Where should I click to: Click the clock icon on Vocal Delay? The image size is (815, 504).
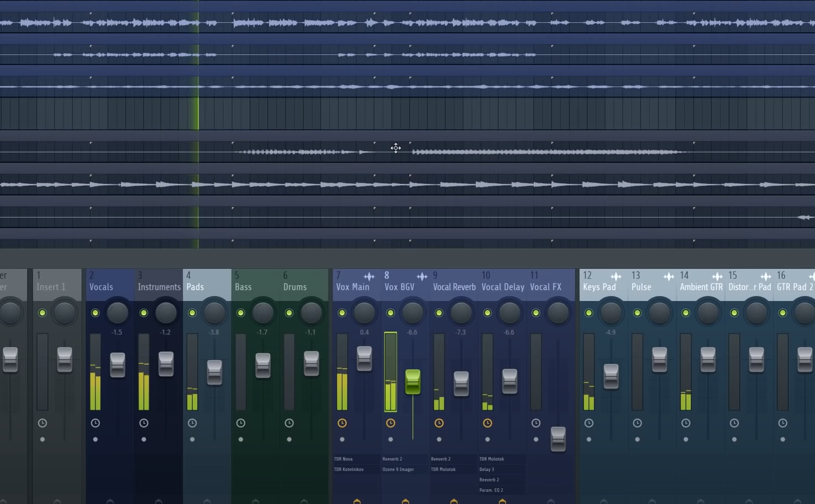pyautogui.click(x=487, y=423)
